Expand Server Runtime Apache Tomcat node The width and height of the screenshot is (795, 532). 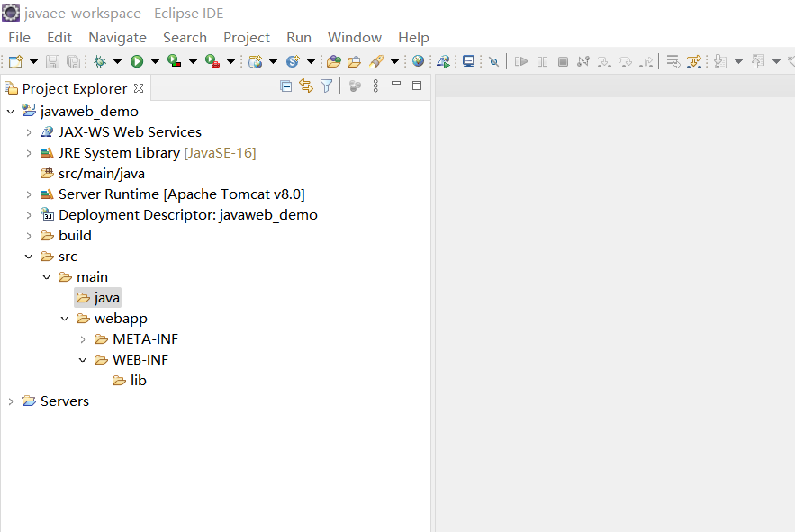point(29,194)
